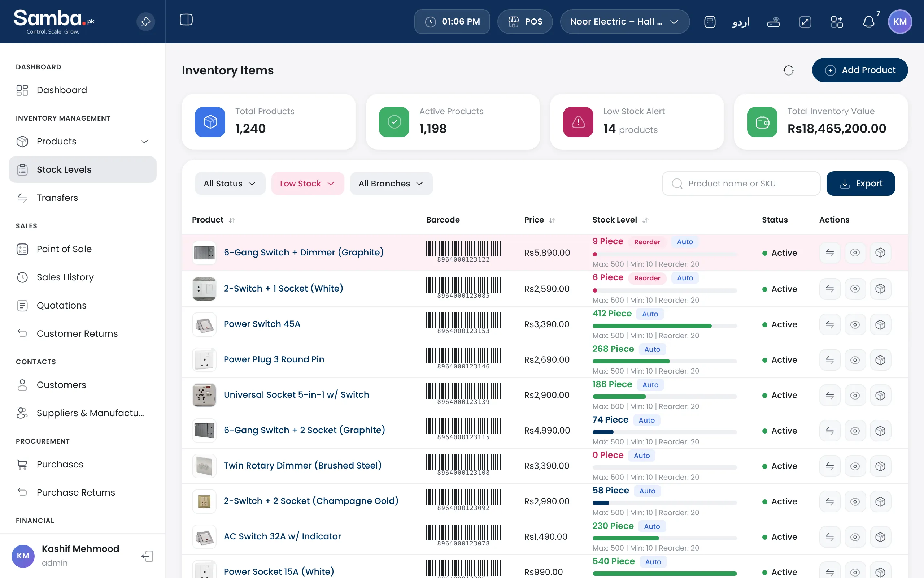Click the AC Switch 32A stock progress bar
The image size is (924, 578).
pyautogui.click(x=664, y=538)
